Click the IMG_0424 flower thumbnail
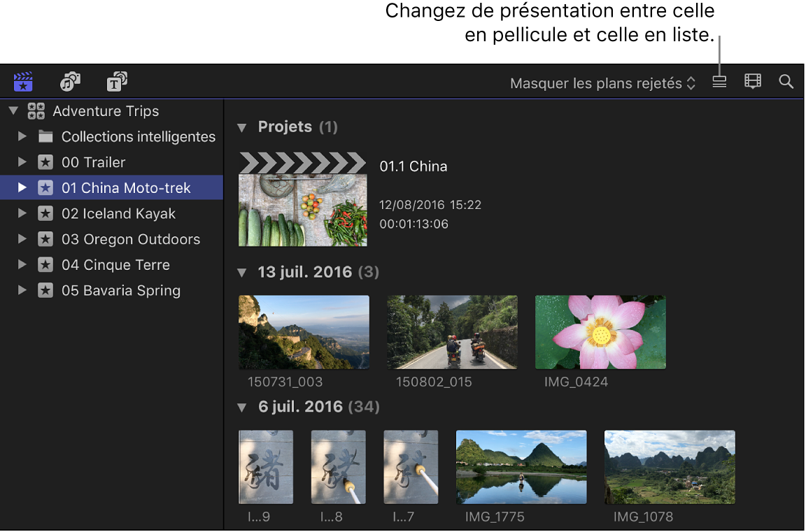 click(x=600, y=331)
